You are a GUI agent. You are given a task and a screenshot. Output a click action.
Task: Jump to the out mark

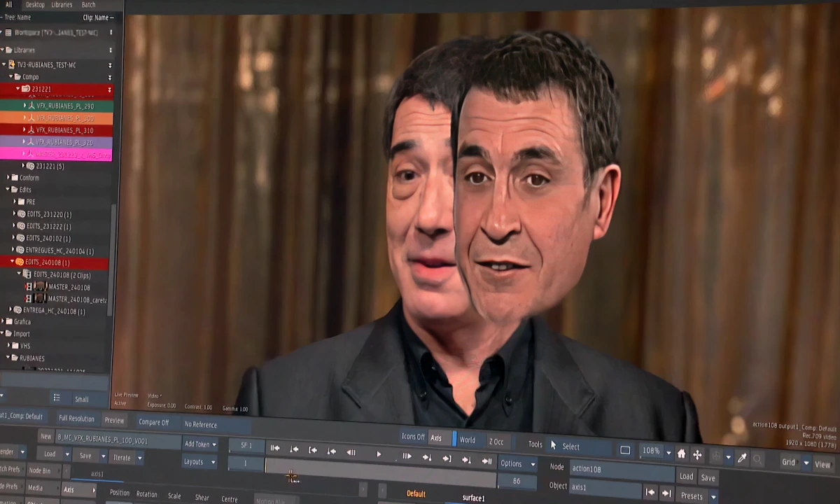(x=447, y=458)
